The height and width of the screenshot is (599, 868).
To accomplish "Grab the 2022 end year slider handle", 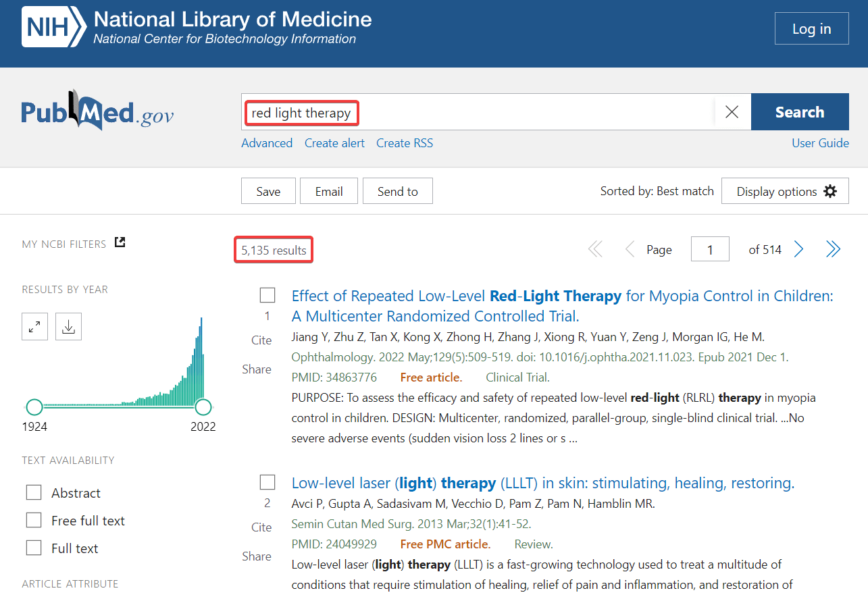I will click(203, 407).
